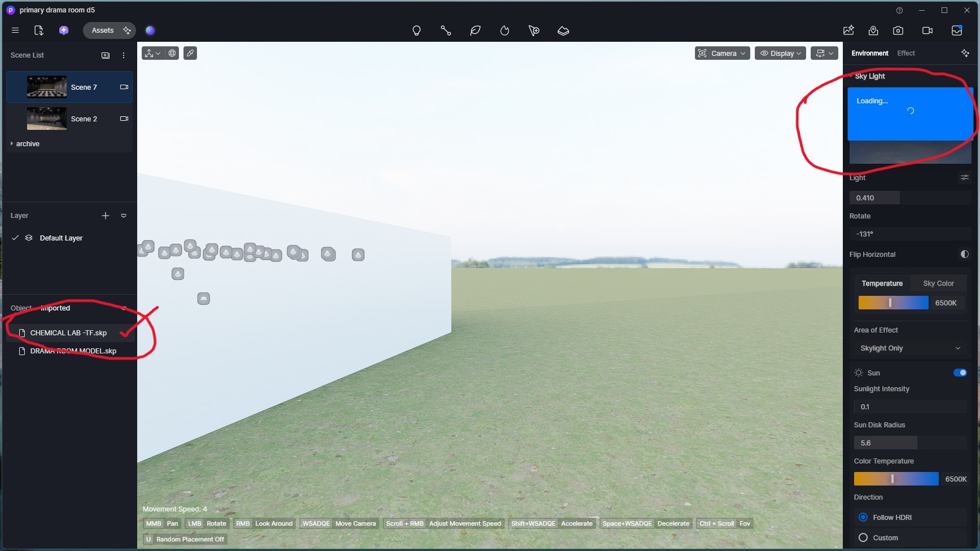Click the eyedropper material picker icon

pyautogui.click(x=190, y=53)
